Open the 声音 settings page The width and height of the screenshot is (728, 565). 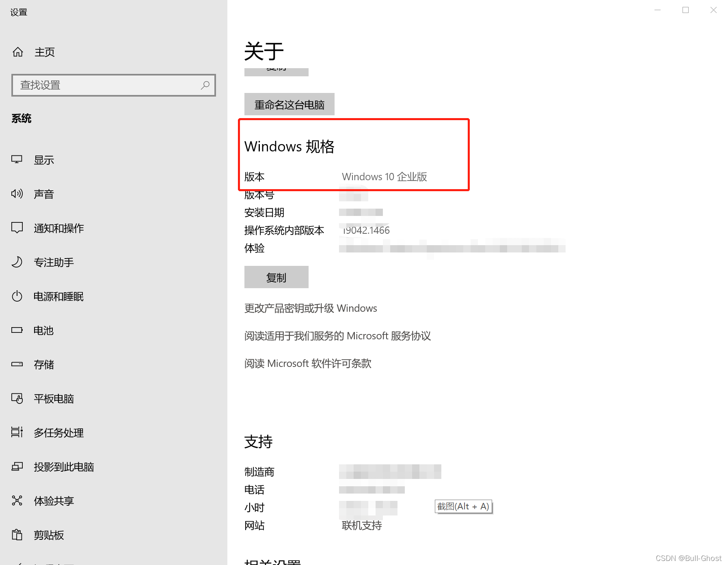[x=114, y=194]
